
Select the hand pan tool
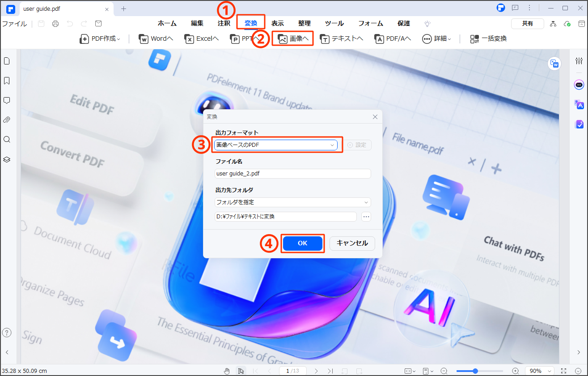tap(227, 371)
